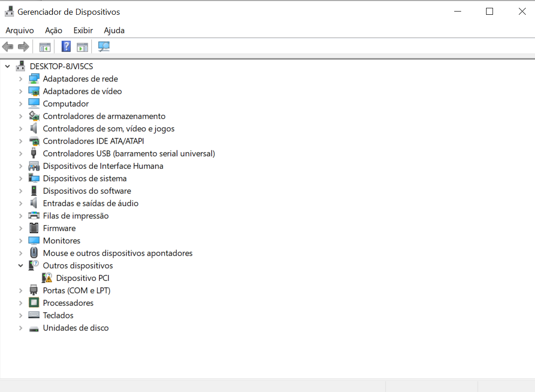
Task: Expand the Processadores node
Action: 20,303
